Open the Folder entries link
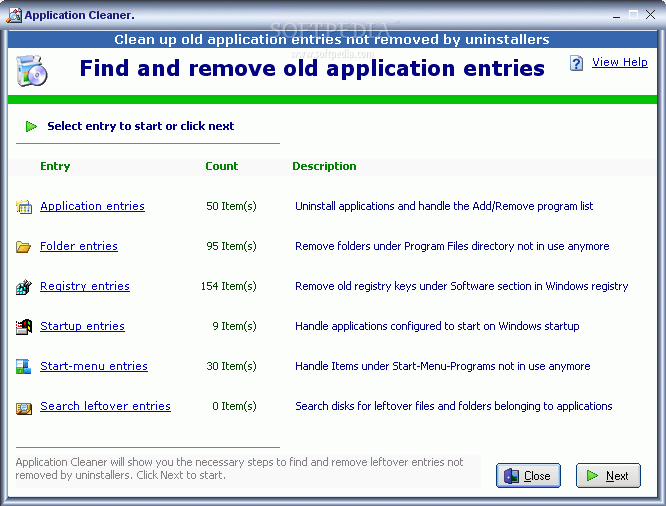666x506 pixels. [79, 246]
